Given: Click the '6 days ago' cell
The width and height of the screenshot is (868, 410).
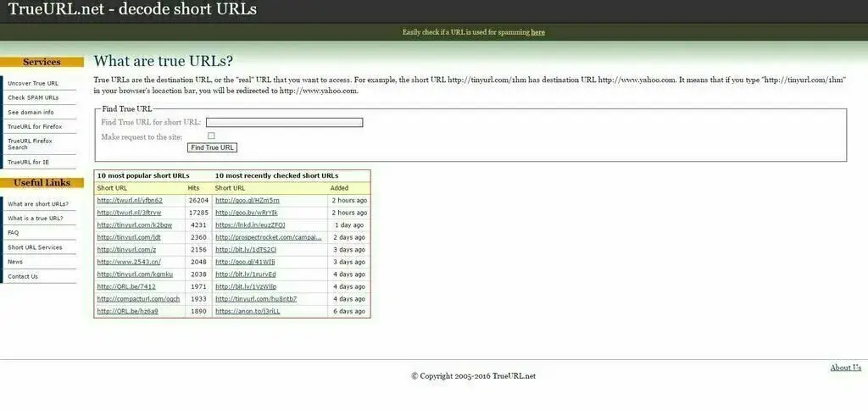Looking at the screenshot, I should (x=349, y=312).
